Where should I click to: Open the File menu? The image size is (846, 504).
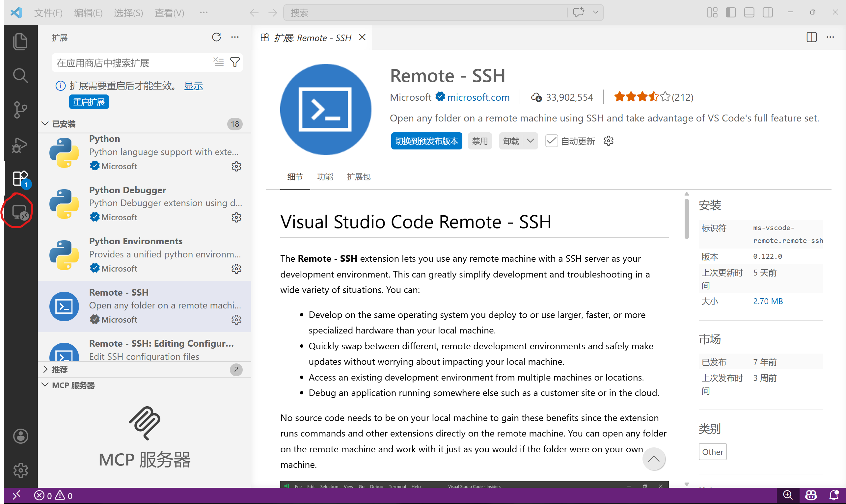coord(48,13)
